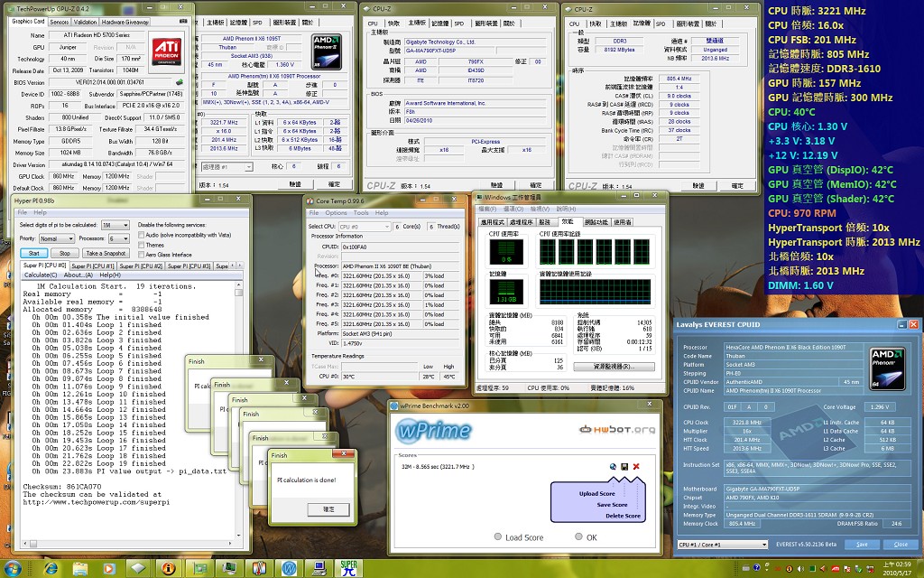This screenshot has width=924, height=578.
Task: Click Delete Score in wPrime
Action: 623,516
